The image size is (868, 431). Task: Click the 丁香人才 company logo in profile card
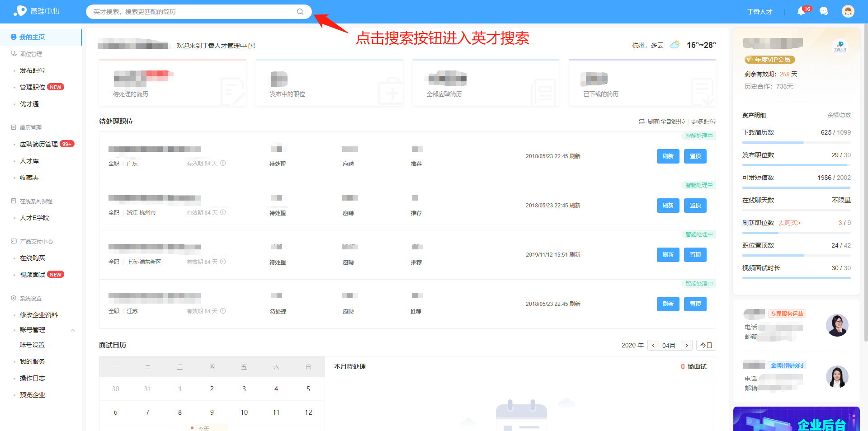pos(840,47)
